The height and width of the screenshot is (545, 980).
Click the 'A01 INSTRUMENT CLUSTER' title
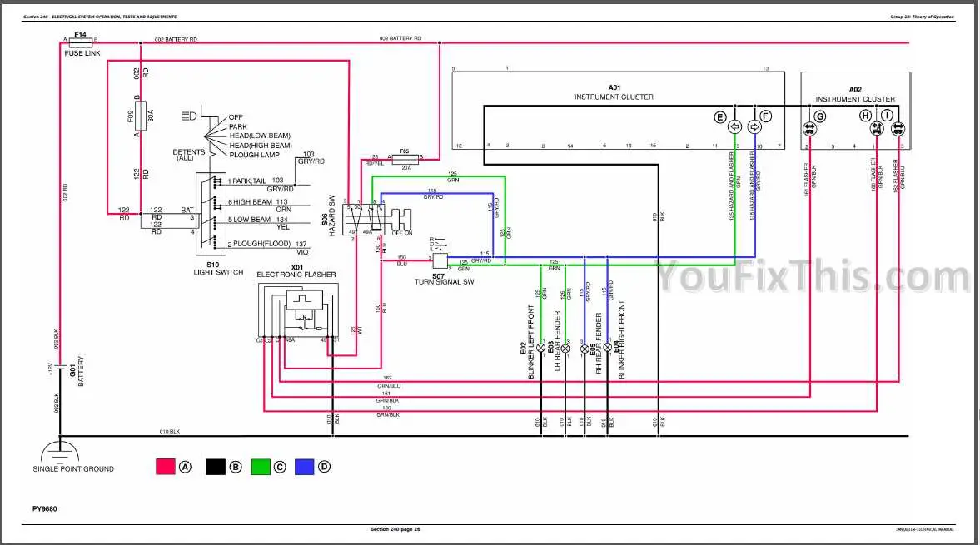coord(614,92)
